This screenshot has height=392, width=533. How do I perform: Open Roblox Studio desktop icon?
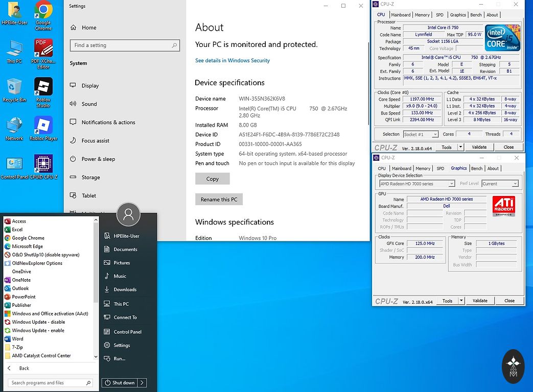(x=43, y=87)
